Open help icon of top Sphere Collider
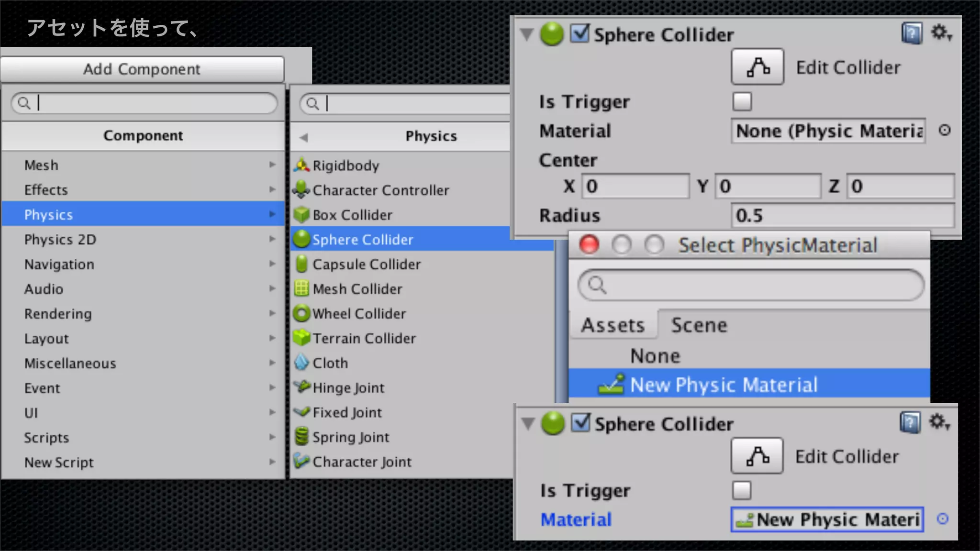 [x=912, y=33]
